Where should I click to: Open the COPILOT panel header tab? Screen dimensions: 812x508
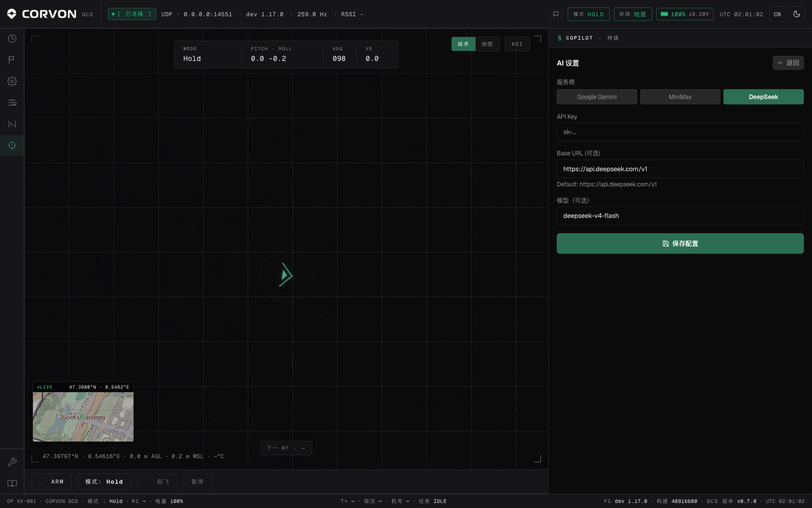[579, 38]
